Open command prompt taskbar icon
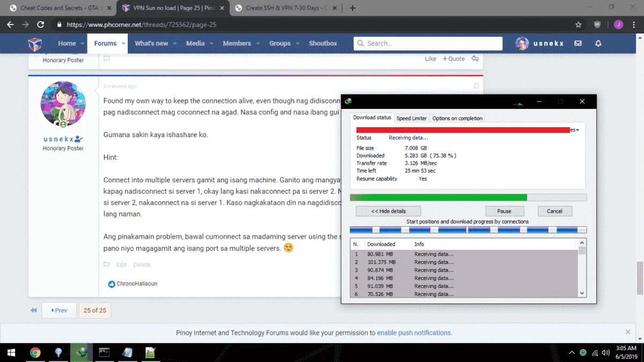The image size is (644, 362). tap(105, 352)
